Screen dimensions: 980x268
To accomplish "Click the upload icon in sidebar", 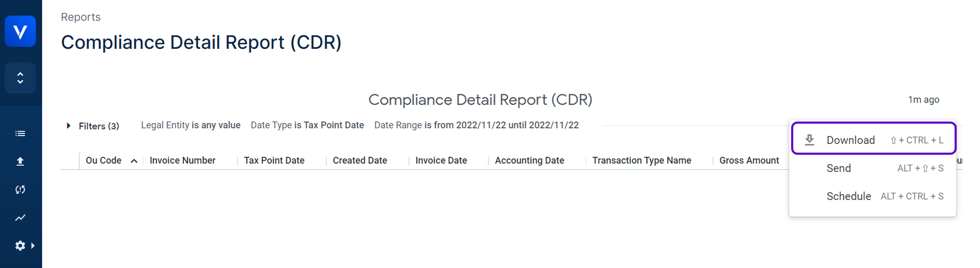I will [20, 162].
